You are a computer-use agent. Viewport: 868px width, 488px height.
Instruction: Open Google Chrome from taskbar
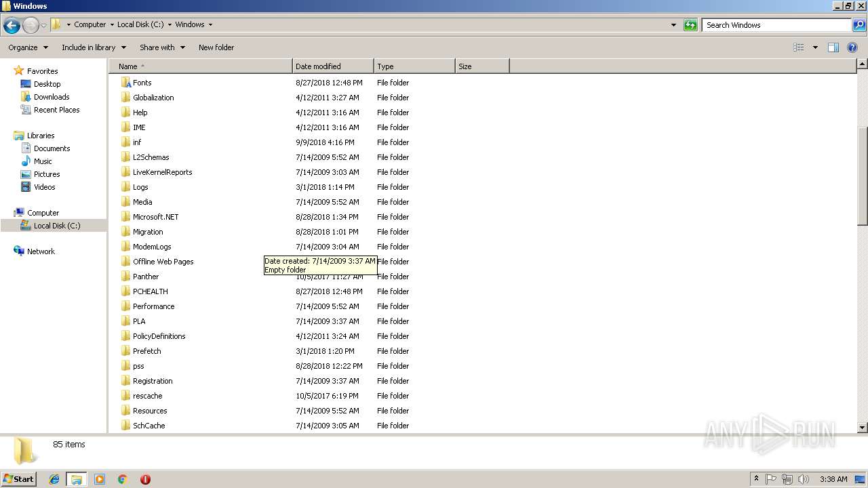click(123, 479)
